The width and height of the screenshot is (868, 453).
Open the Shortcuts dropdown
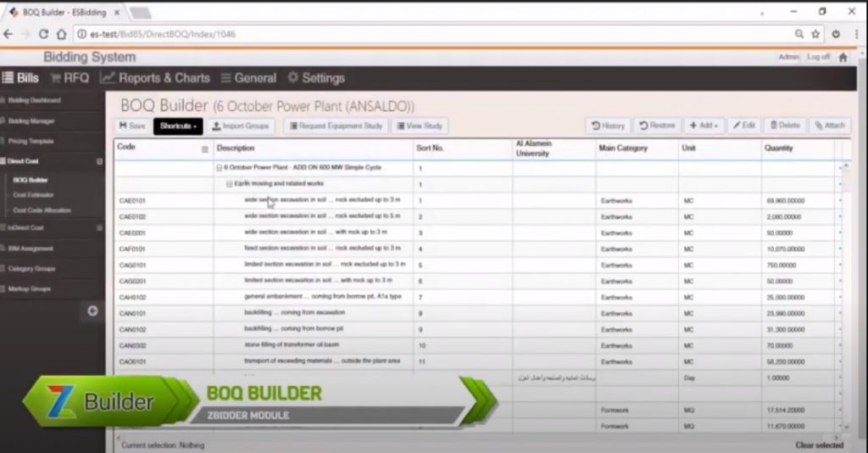(178, 126)
